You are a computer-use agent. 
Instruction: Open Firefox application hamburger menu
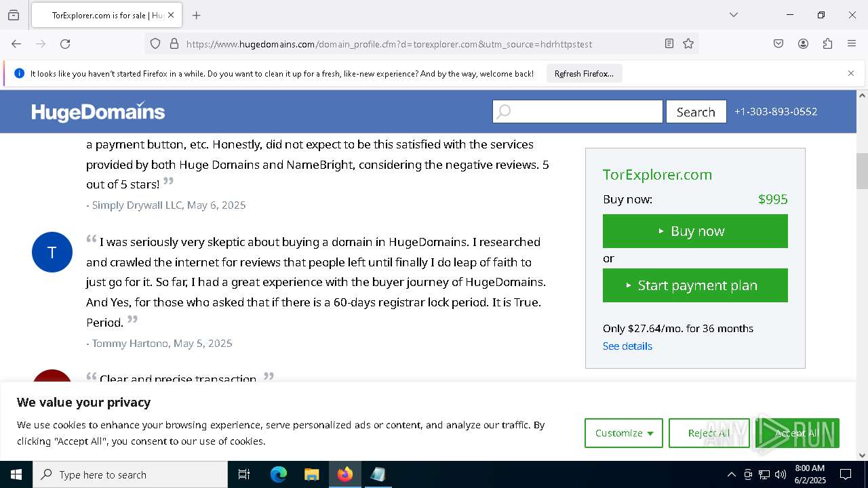852,44
